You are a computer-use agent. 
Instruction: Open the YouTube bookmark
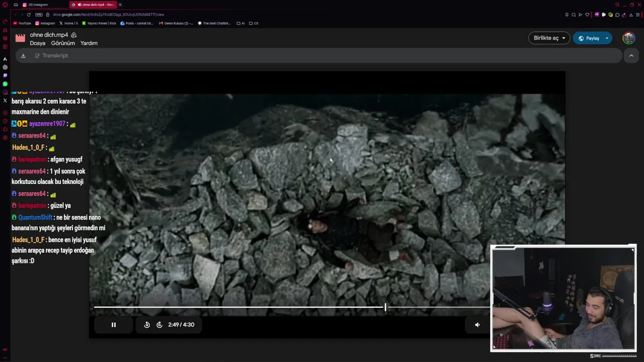coord(22,23)
